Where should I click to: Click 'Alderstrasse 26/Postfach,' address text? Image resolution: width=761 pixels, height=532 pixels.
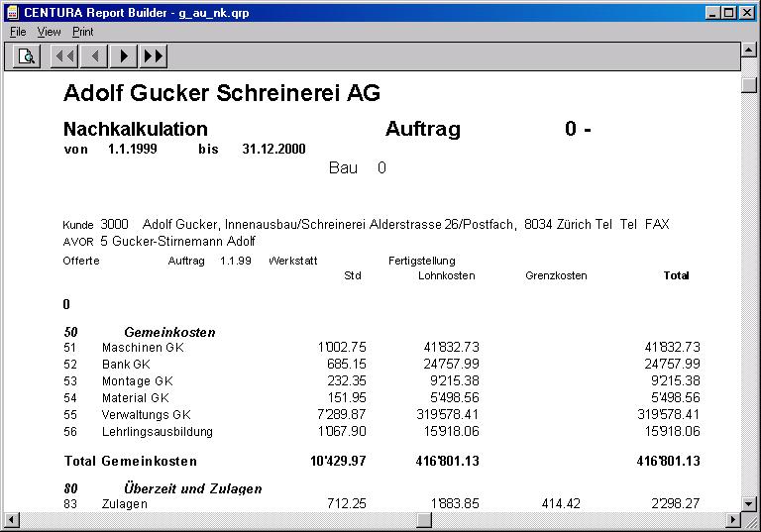coord(443,224)
